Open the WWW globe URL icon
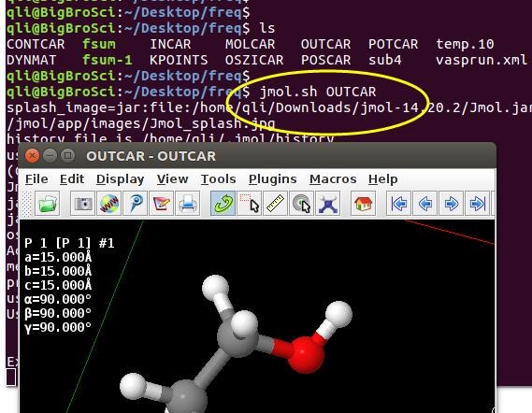The image size is (532, 413). (109, 204)
